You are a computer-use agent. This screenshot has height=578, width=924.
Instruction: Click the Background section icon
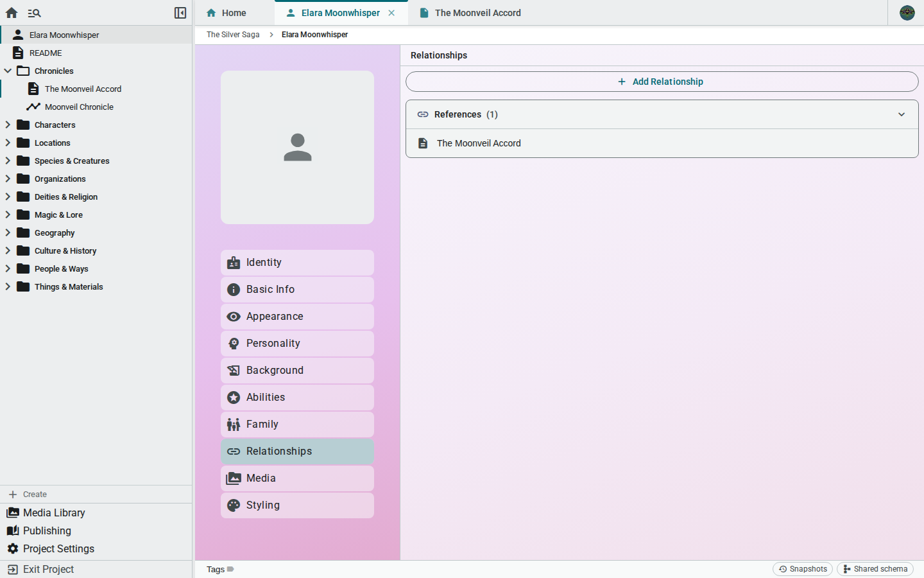234,371
